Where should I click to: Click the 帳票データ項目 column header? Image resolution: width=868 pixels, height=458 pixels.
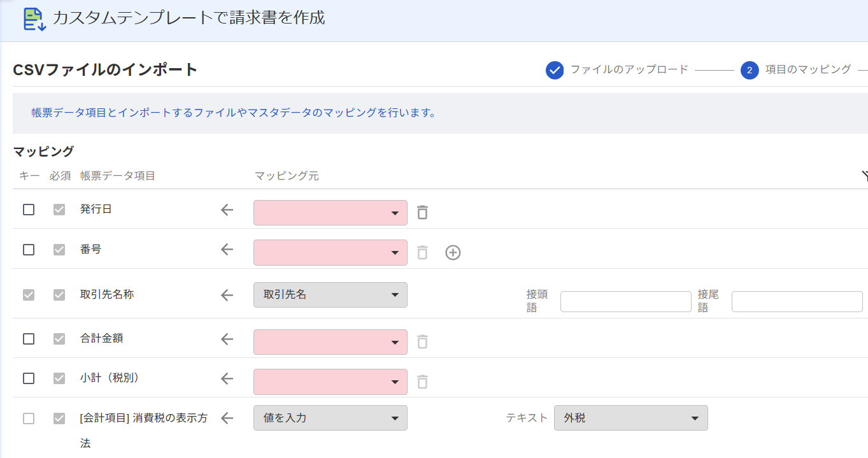(118, 176)
